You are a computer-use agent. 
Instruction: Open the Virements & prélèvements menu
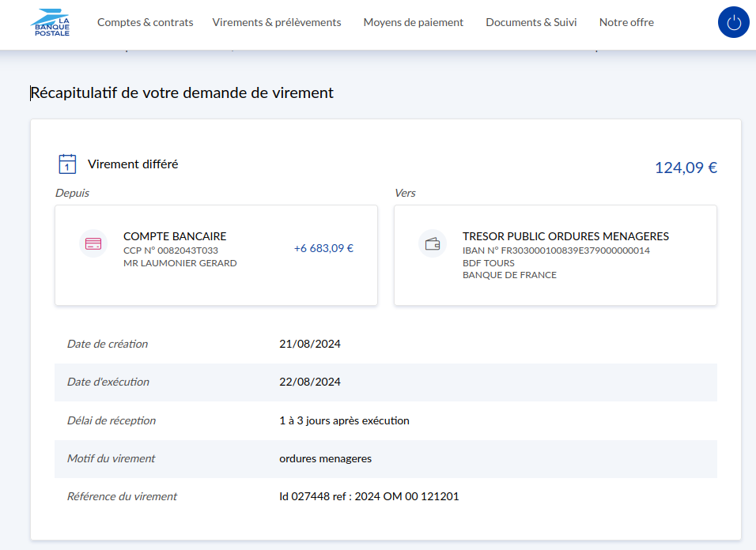277,22
